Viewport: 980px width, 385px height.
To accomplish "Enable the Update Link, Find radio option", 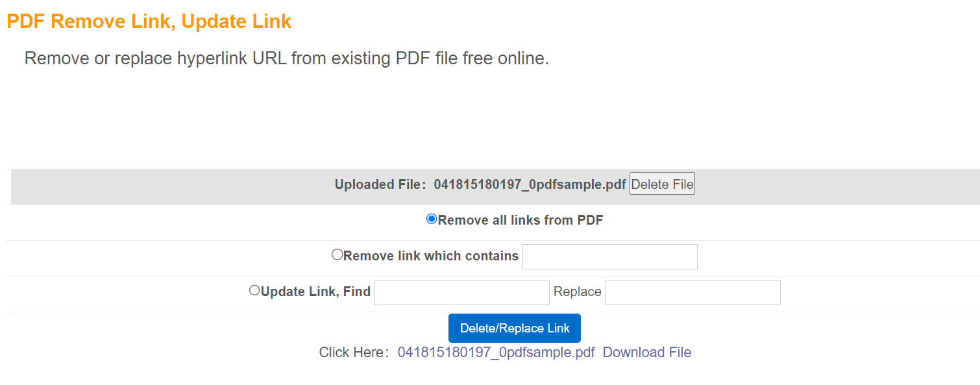I will 254,290.
